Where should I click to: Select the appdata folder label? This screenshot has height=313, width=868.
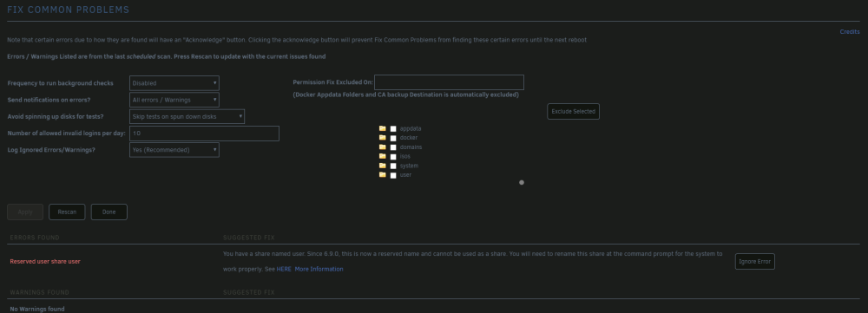tap(411, 128)
